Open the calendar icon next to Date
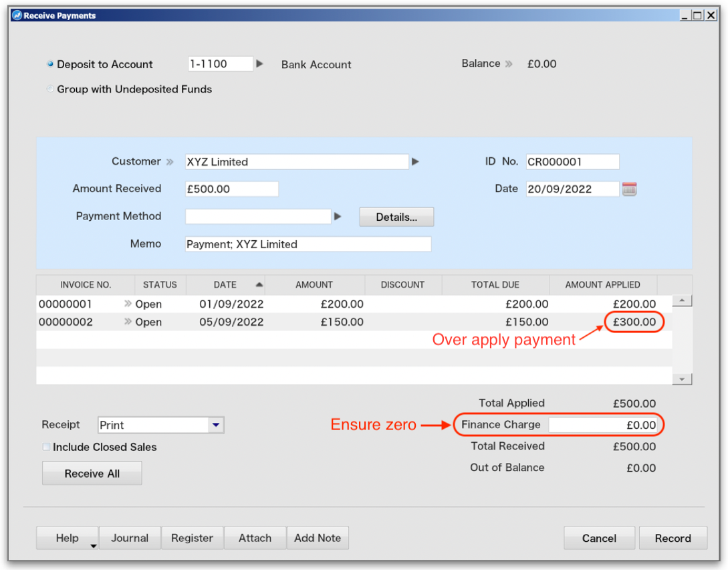The image size is (728, 570). click(629, 189)
